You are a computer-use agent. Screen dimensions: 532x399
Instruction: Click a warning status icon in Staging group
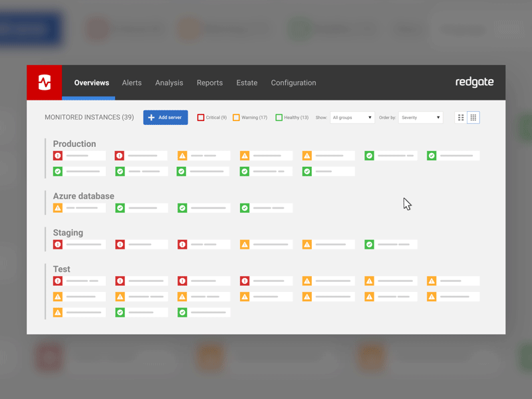tap(244, 244)
